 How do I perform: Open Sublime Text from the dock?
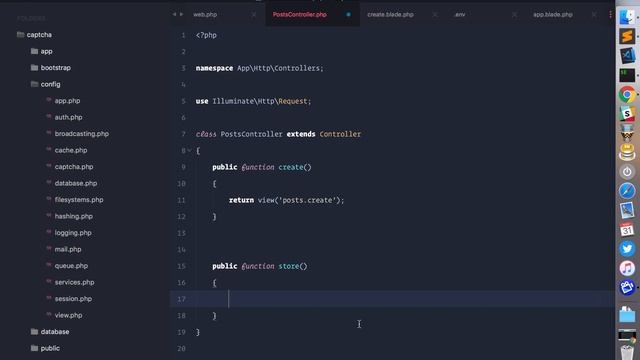click(x=627, y=36)
